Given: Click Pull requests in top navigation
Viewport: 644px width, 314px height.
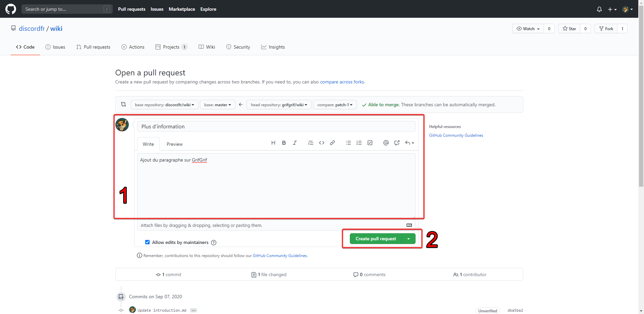Looking at the screenshot, I should tap(131, 9).
